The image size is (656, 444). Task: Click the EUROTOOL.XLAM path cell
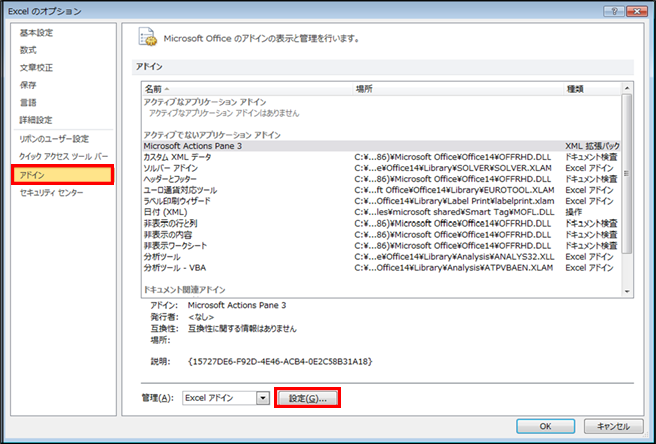[x=454, y=190]
